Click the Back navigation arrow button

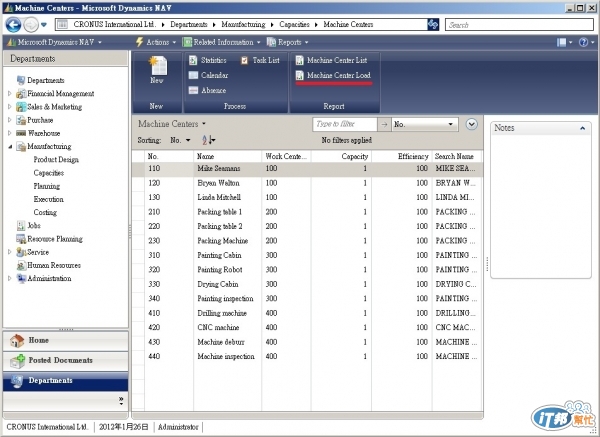click(13, 25)
